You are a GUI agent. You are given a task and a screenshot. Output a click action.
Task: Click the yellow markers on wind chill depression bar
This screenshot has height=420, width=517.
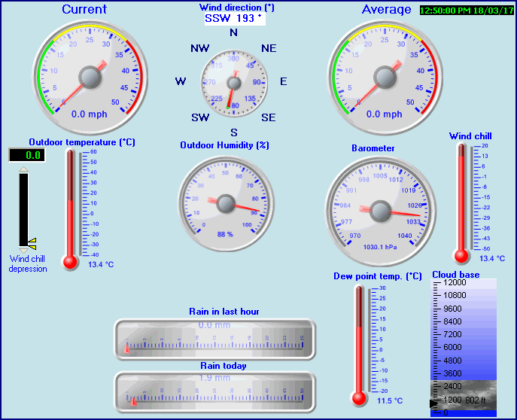tap(32, 244)
